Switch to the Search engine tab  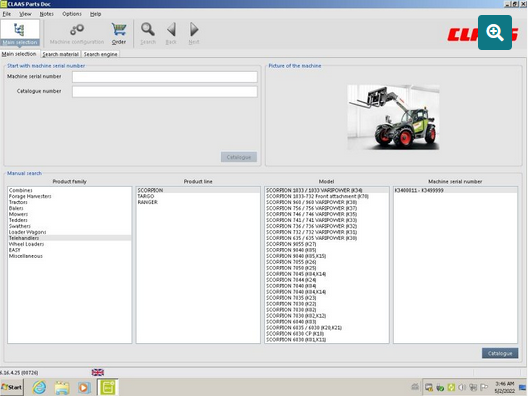pyautogui.click(x=100, y=54)
